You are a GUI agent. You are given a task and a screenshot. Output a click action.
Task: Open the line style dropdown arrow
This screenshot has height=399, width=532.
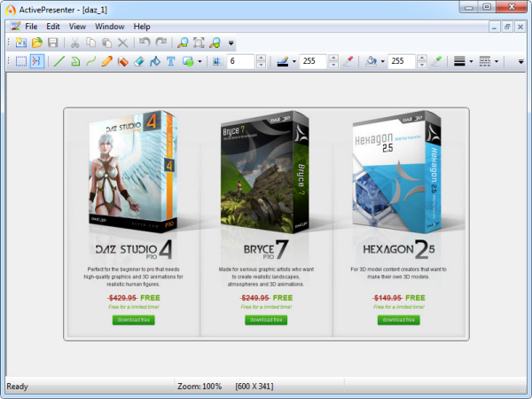pyautogui.click(x=471, y=61)
